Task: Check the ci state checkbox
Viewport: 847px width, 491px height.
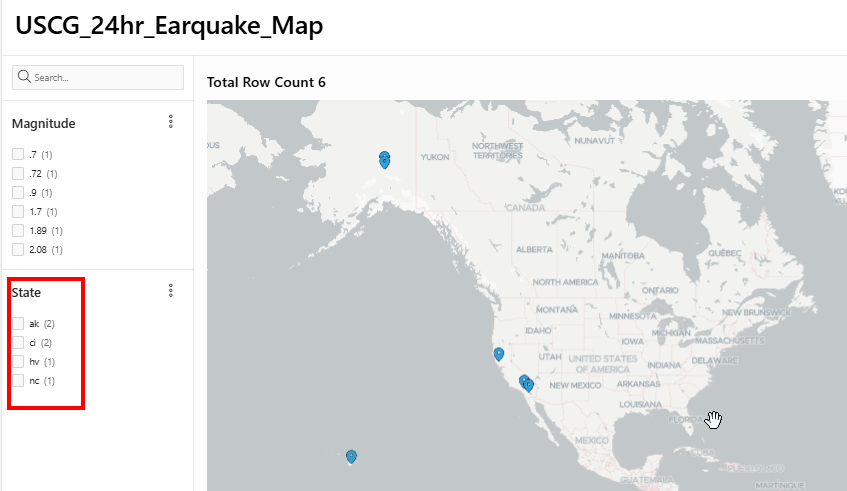Action: [x=18, y=342]
